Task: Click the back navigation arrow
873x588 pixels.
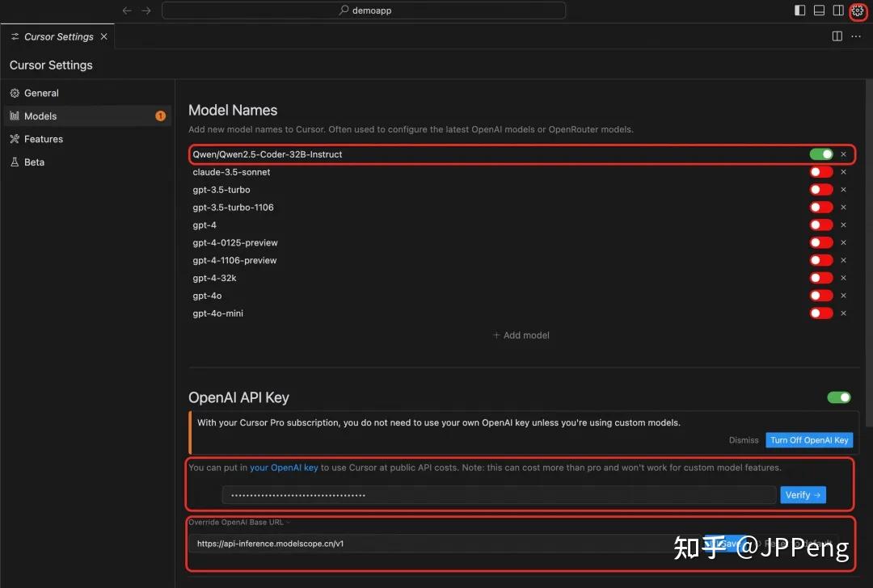Action: point(127,10)
